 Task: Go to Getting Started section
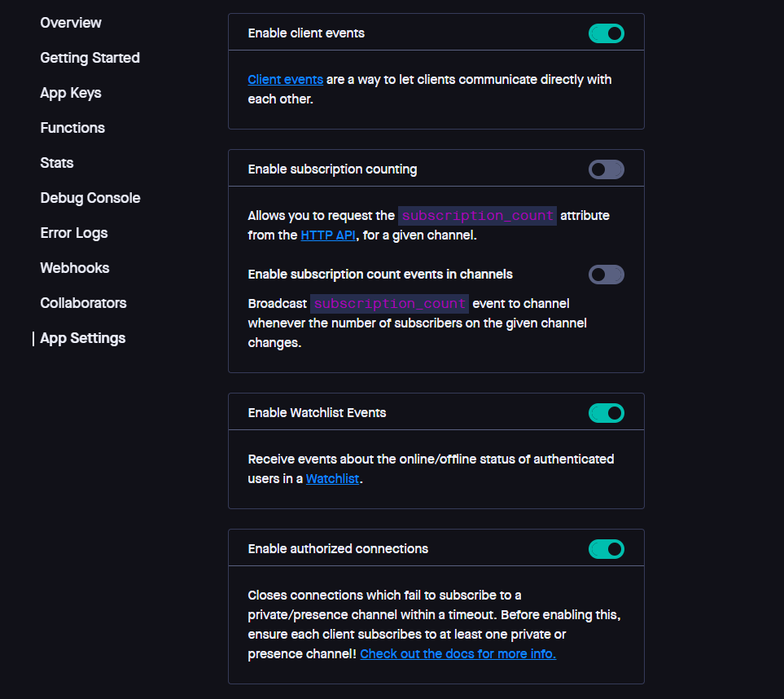(90, 58)
